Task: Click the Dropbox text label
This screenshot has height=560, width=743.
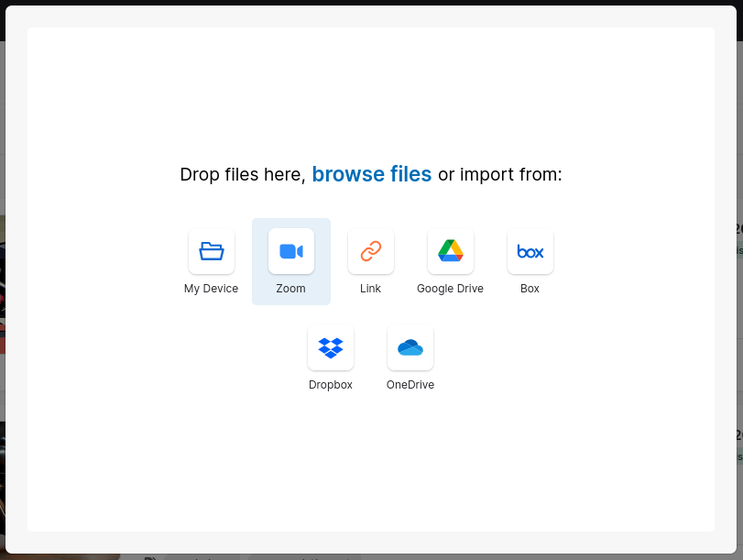Action: pyautogui.click(x=331, y=385)
